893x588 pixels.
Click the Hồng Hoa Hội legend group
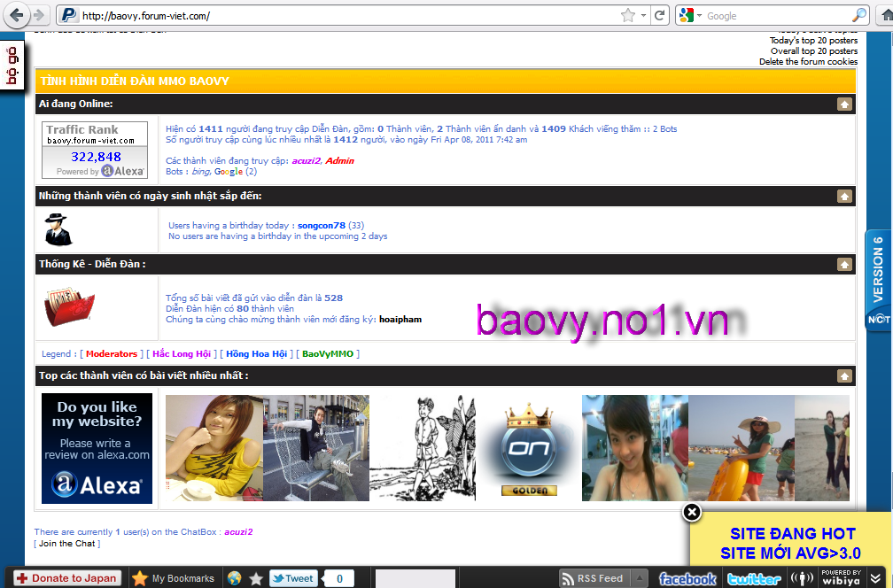[x=256, y=354]
